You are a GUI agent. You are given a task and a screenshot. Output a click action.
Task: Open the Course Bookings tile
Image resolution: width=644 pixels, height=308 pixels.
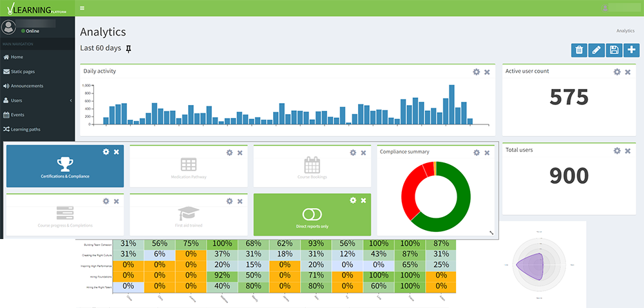[312, 166]
